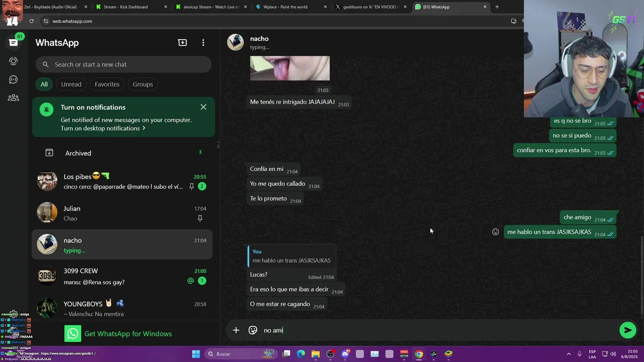Open the 3099 CREW group chat

(x=123, y=276)
